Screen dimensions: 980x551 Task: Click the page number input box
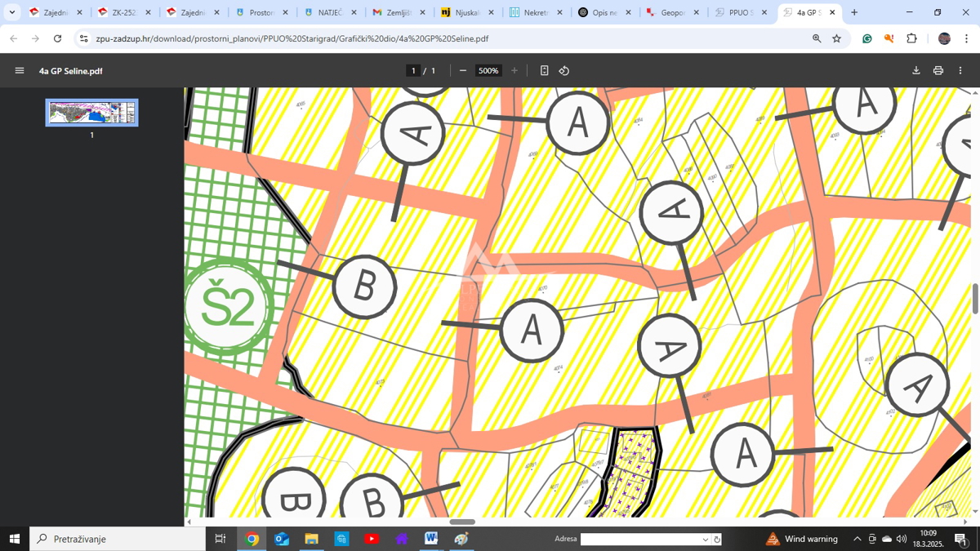click(413, 71)
